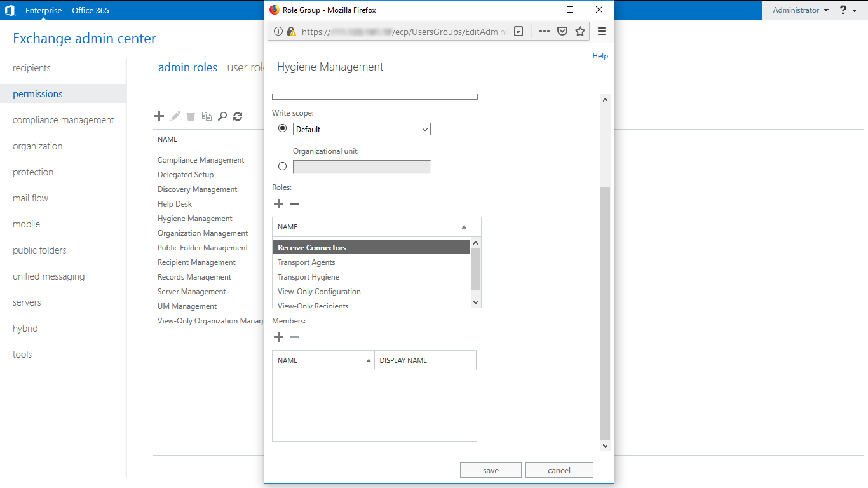Switch to the Office 365 tab

pyautogui.click(x=90, y=10)
